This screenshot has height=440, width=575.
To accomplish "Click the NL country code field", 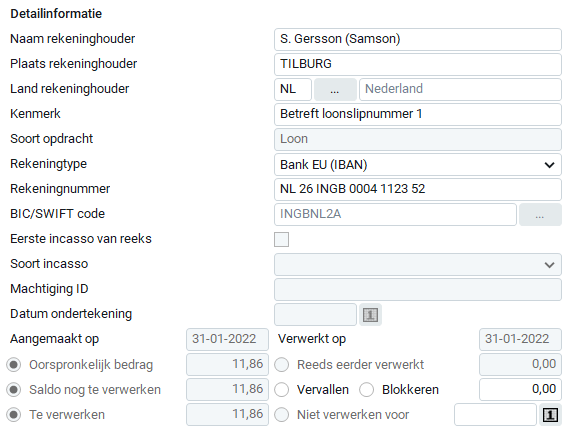I will (293, 89).
